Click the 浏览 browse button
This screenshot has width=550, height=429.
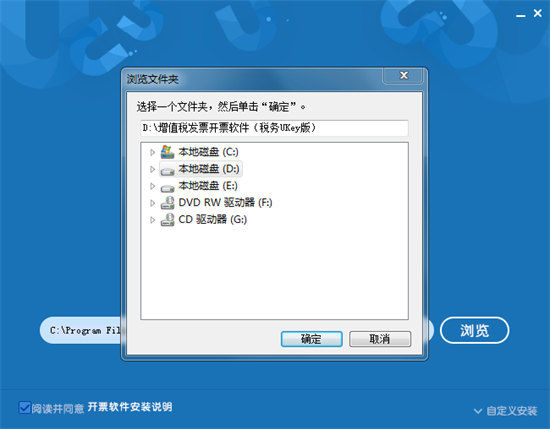click(474, 330)
